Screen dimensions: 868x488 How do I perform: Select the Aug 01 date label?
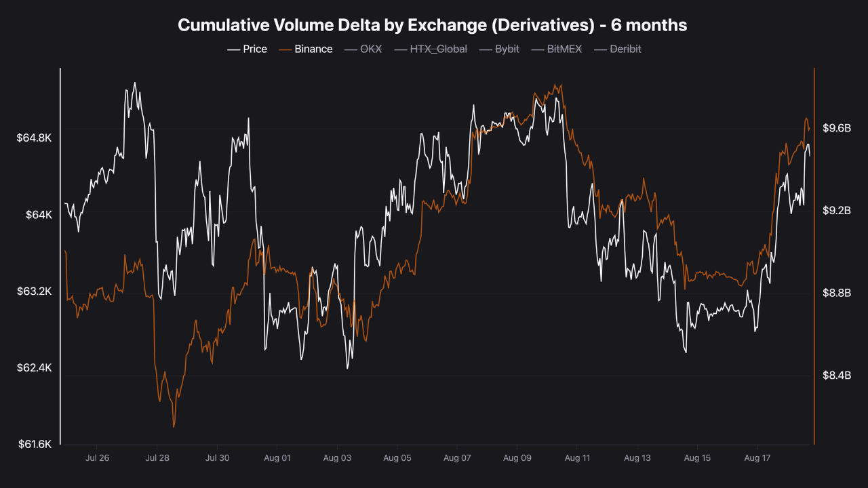click(x=277, y=458)
